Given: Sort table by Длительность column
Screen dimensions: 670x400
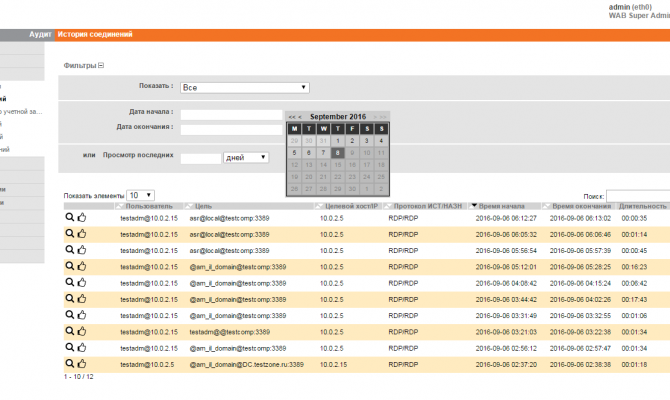Looking at the screenshot, I should (x=642, y=206).
